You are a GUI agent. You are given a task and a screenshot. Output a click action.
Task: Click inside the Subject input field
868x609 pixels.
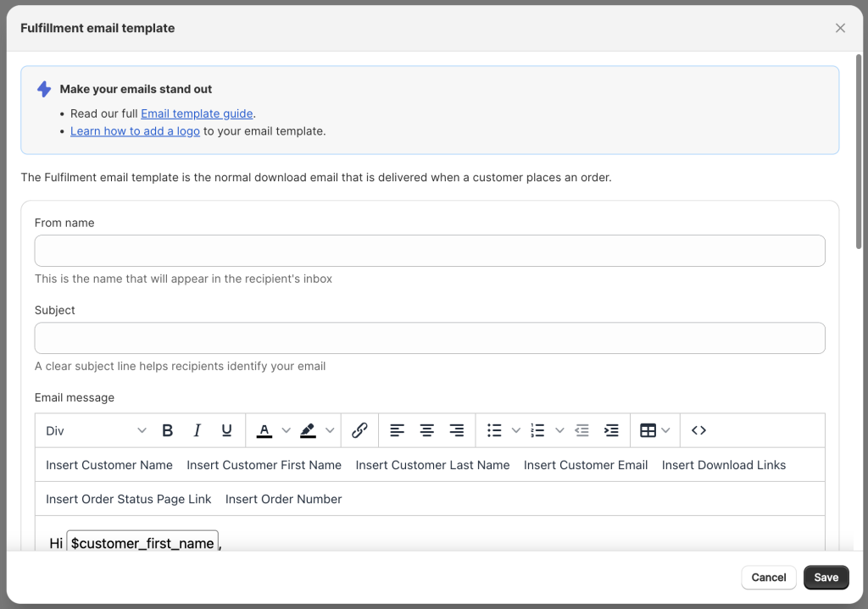point(429,337)
